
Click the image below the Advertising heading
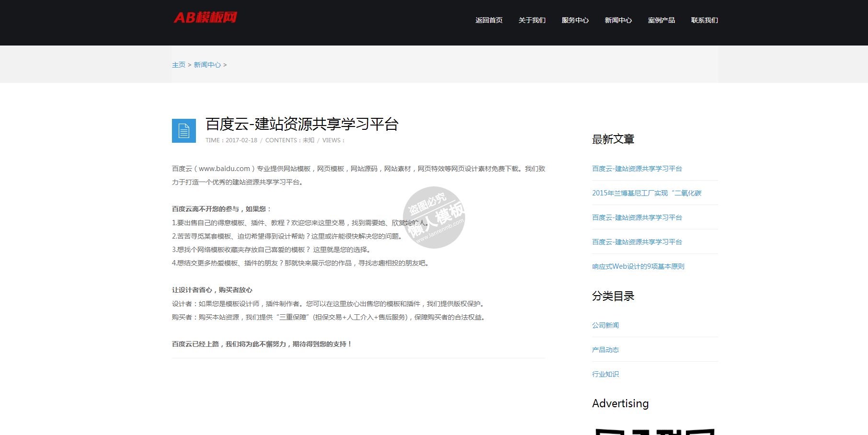point(654,431)
